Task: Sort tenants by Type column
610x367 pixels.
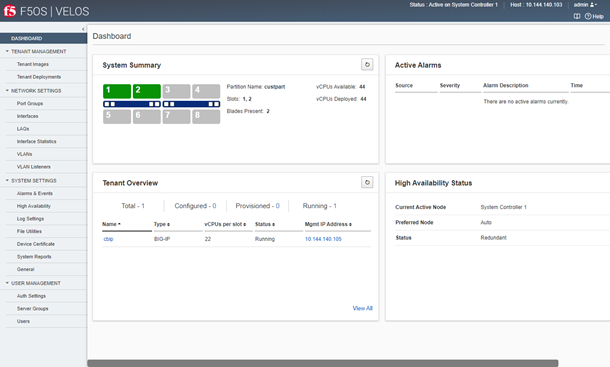Action: click(161, 224)
